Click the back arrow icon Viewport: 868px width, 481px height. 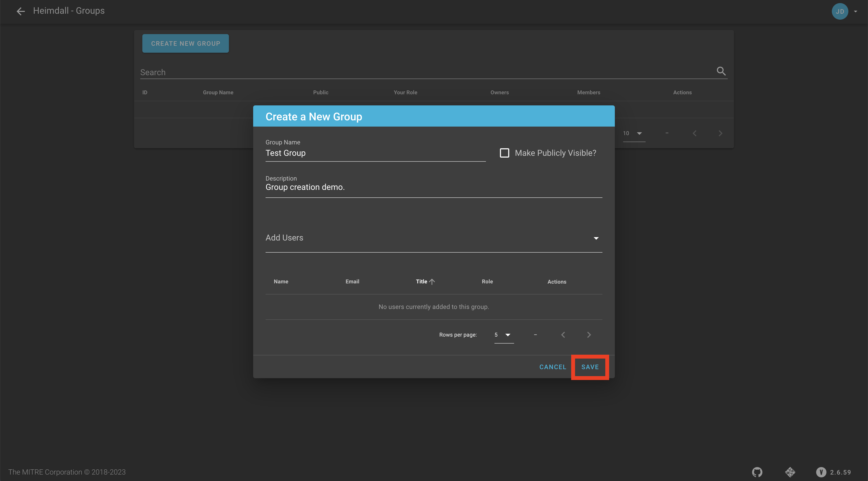click(21, 11)
